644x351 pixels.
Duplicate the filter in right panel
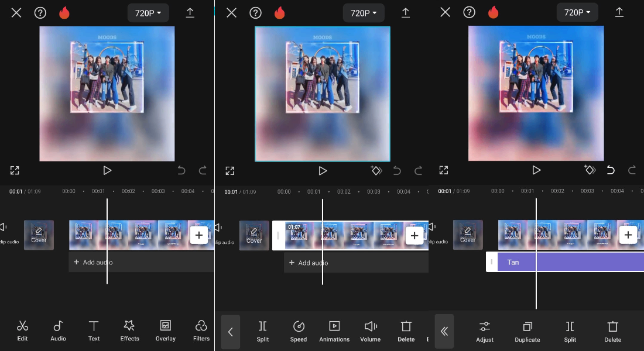point(527,332)
